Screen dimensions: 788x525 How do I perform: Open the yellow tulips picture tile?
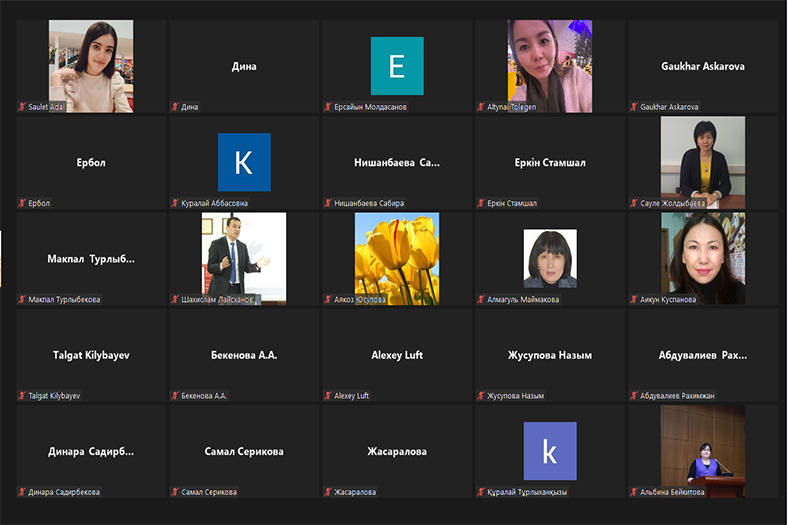[x=397, y=258]
